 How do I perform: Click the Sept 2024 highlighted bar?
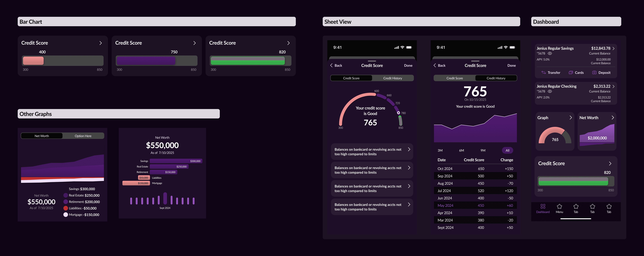165,198
